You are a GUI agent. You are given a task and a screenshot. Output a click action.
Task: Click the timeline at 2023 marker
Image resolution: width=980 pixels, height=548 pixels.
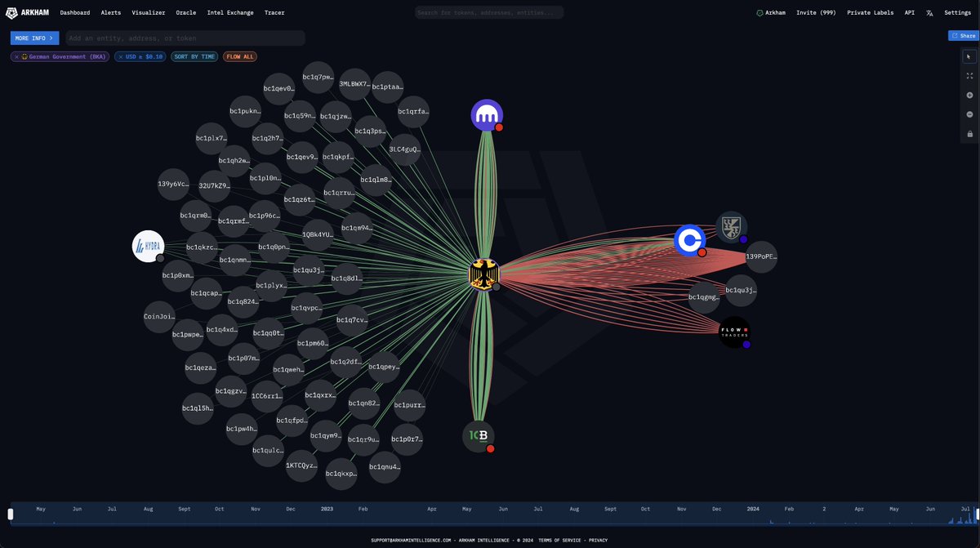[x=327, y=509]
